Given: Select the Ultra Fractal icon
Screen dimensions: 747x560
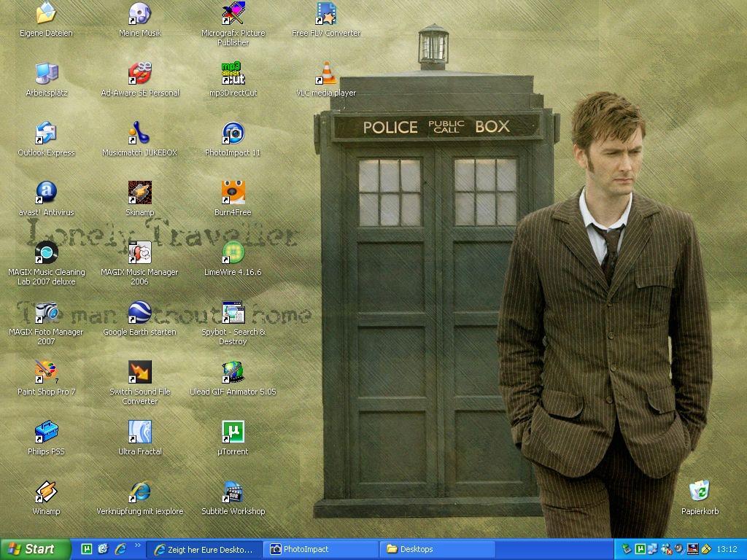Looking at the screenshot, I should pyautogui.click(x=139, y=432).
